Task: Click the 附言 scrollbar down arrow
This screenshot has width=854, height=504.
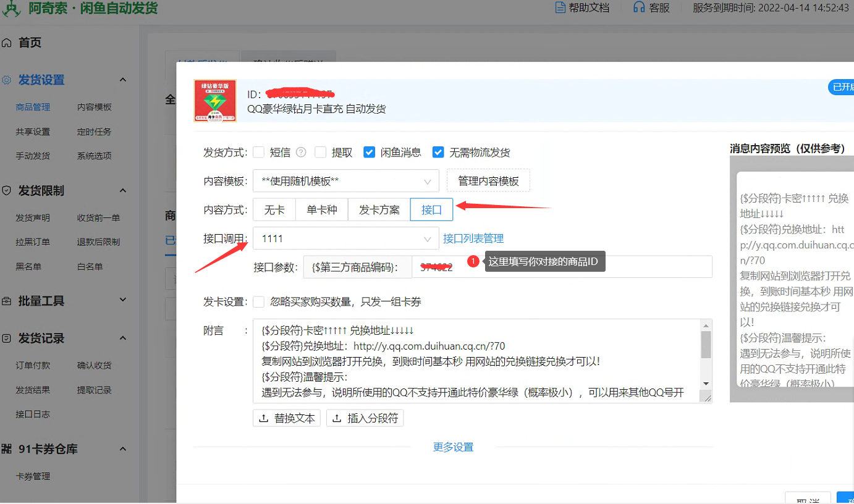Action: point(706,385)
